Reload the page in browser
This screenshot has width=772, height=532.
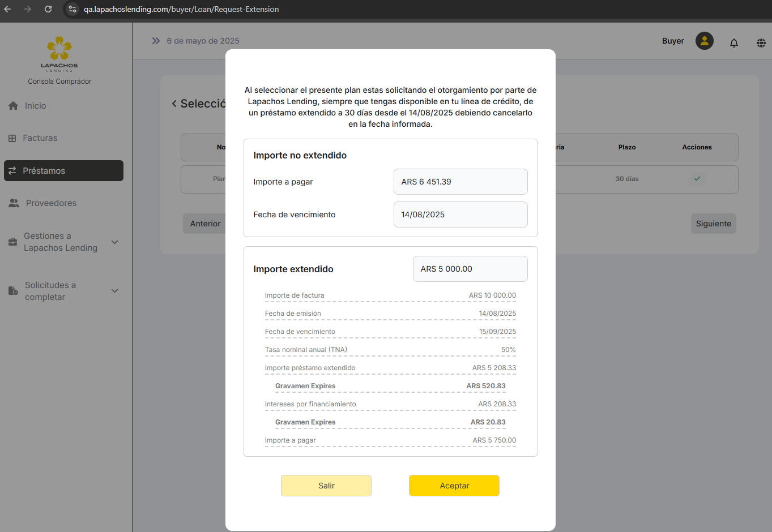click(48, 9)
